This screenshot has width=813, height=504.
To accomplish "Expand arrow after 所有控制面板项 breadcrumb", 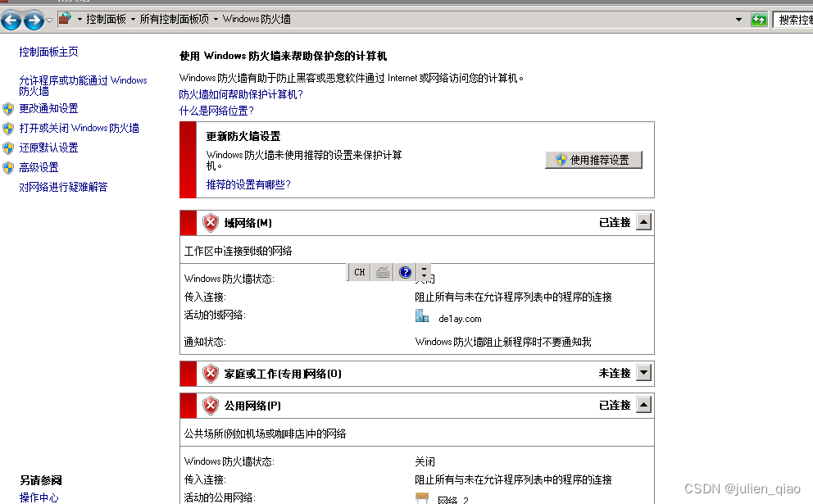I will (x=216, y=19).
